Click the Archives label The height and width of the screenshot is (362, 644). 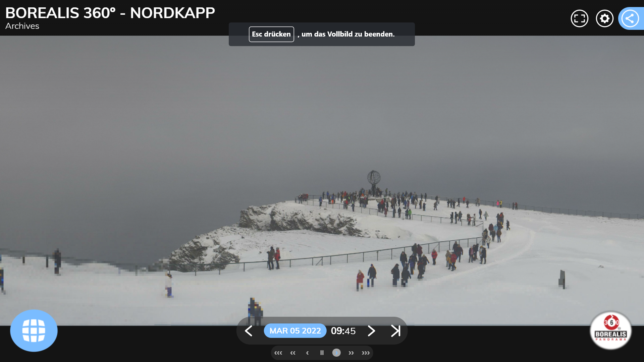[22, 26]
